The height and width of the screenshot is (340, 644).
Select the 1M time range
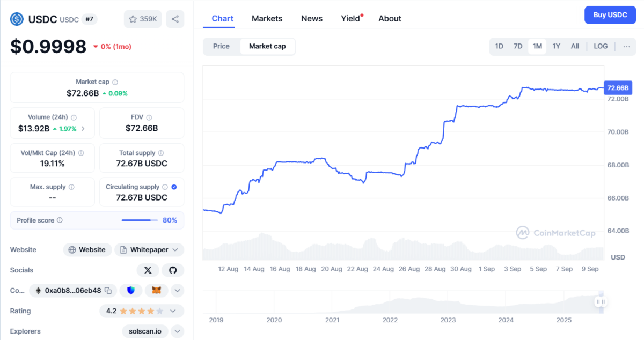[537, 46]
